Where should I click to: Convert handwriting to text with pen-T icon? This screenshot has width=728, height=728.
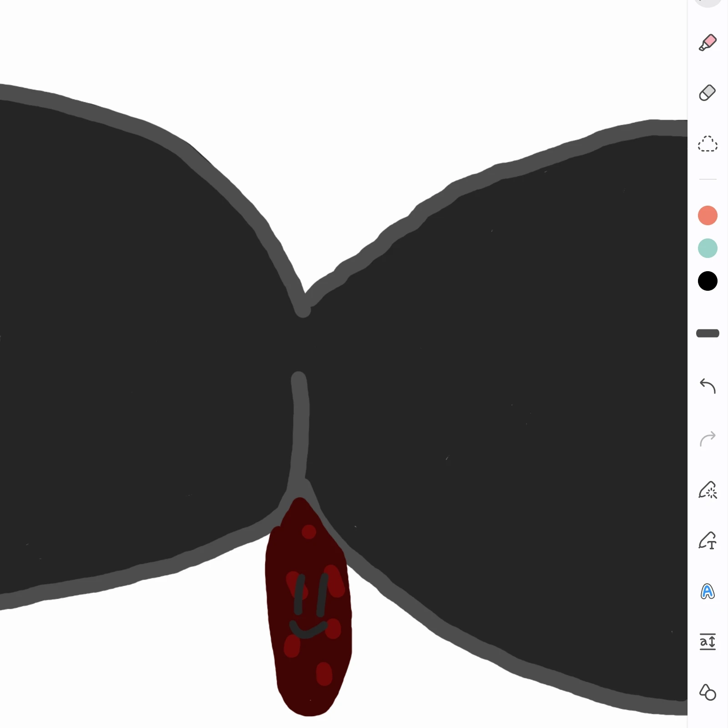pyautogui.click(x=708, y=541)
